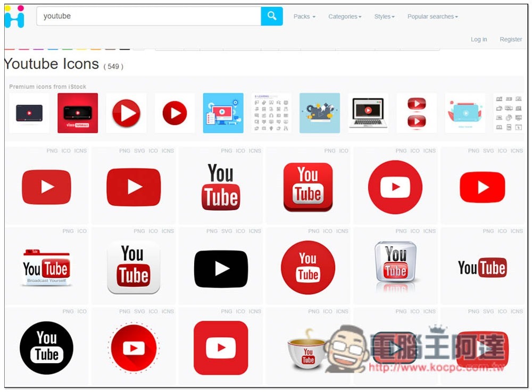Pick the light blue video tutorial illustration thumbnail
This screenshot has height=392, width=532.
point(465,113)
